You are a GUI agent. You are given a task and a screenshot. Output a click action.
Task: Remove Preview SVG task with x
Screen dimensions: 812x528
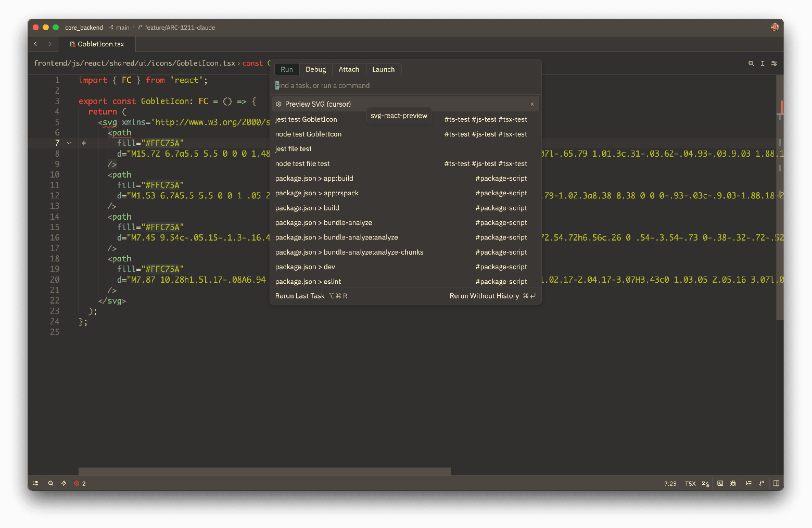(x=532, y=104)
